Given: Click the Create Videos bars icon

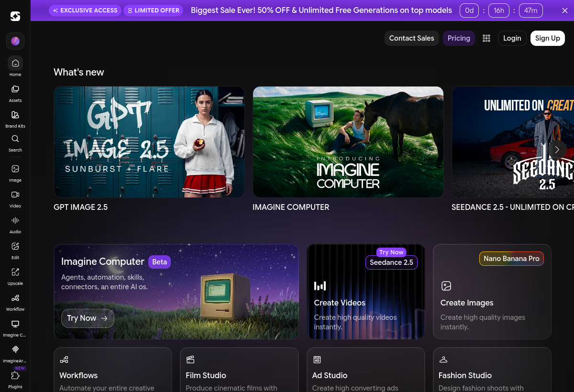Looking at the screenshot, I should point(320,286).
